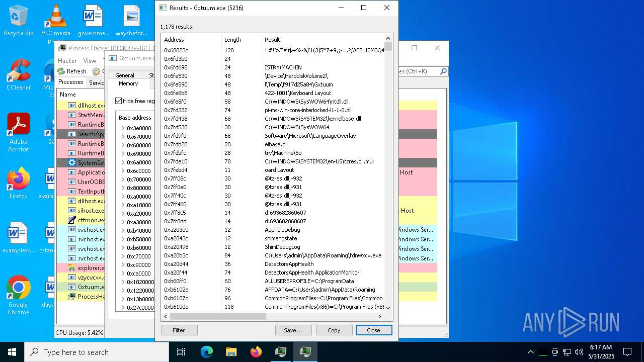Viewport: 644px width, 362px height.
Task: Open Adobe Acrobat shortcut
Action: pos(19,133)
